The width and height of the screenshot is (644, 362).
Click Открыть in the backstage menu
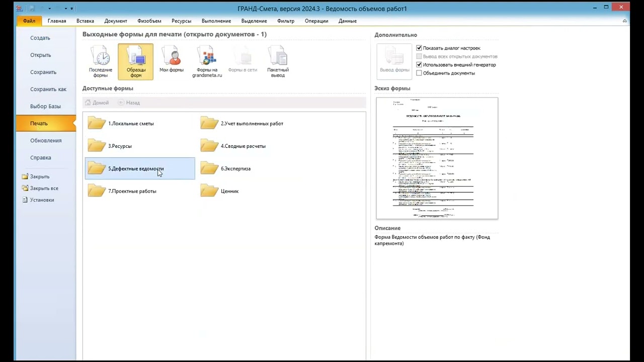pos(46,55)
